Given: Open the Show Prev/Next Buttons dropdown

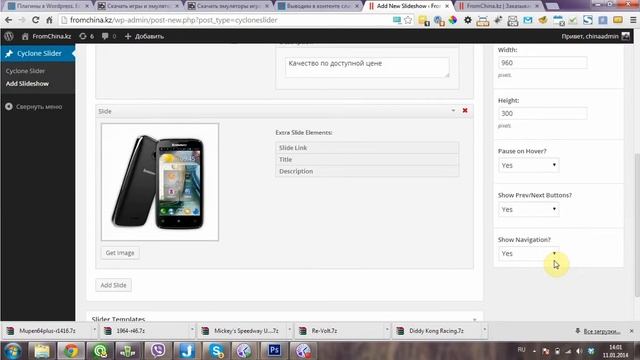Looking at the screenshot, I should pos(529,209).
